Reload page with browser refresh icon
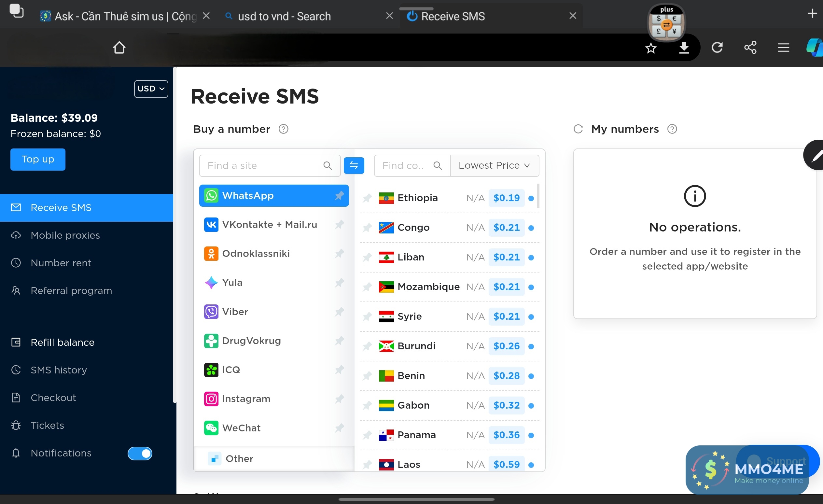The width and height of the screenshot is (823, 504). pyautogui.click(x=717, y=48)
